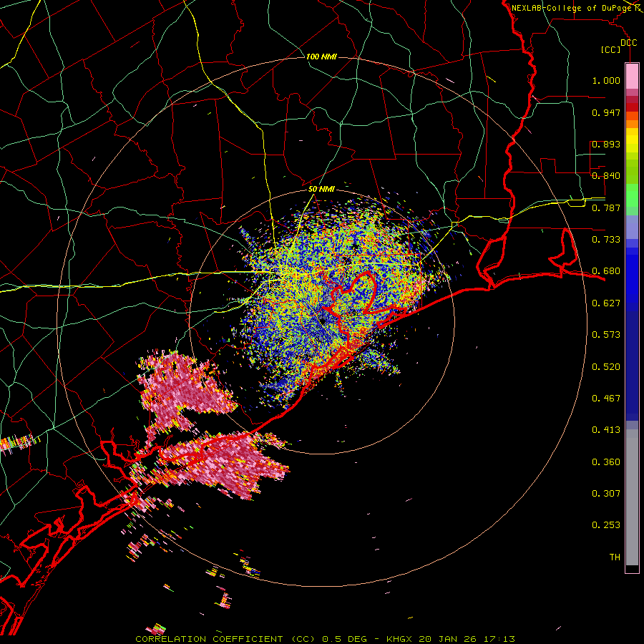The image size is (644, 644).
Task: Click the TH threshold label
Action: click(x=615, y=557)
